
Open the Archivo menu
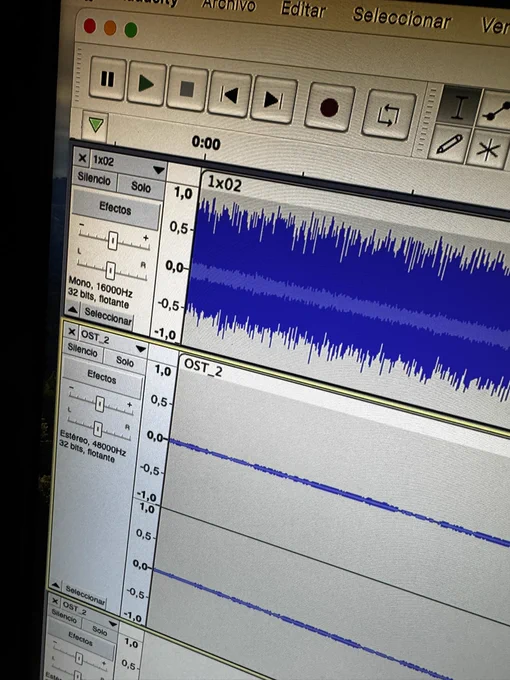tap(229, 5)
